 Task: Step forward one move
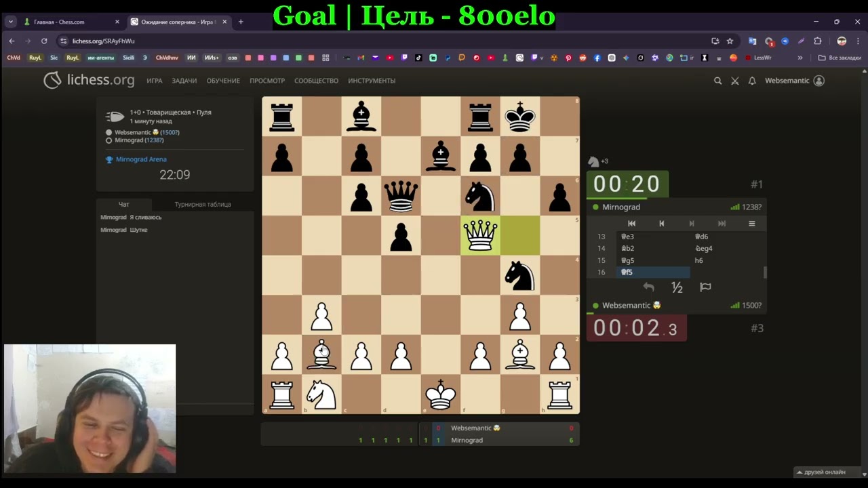click(692, 224)
